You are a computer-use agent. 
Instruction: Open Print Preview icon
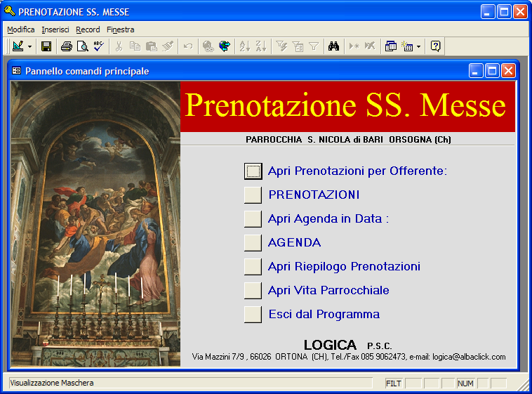82,46
